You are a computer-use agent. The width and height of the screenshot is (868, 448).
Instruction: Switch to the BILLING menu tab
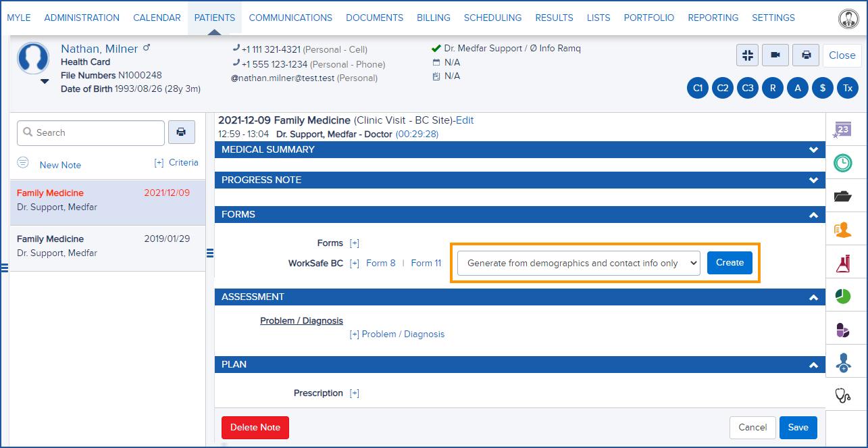433,18
